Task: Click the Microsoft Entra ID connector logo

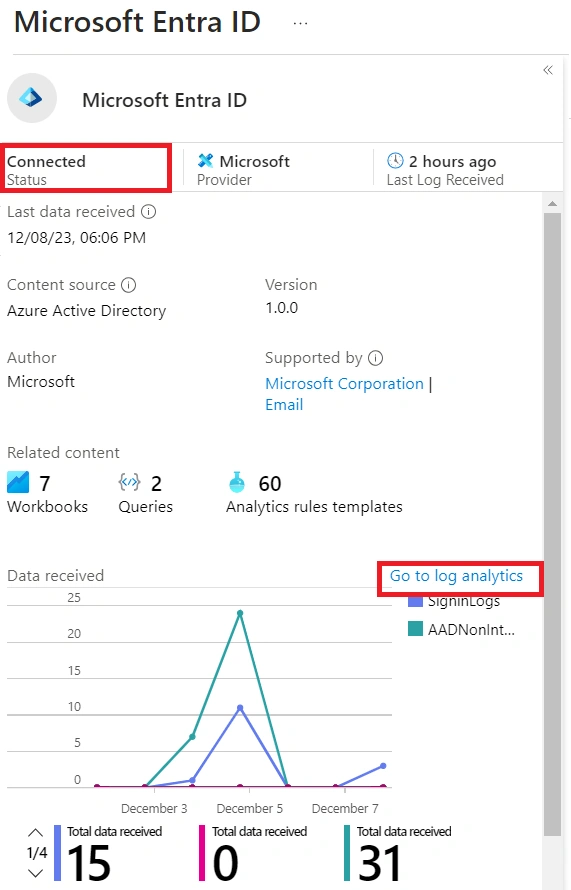Action: pos(32,98)
